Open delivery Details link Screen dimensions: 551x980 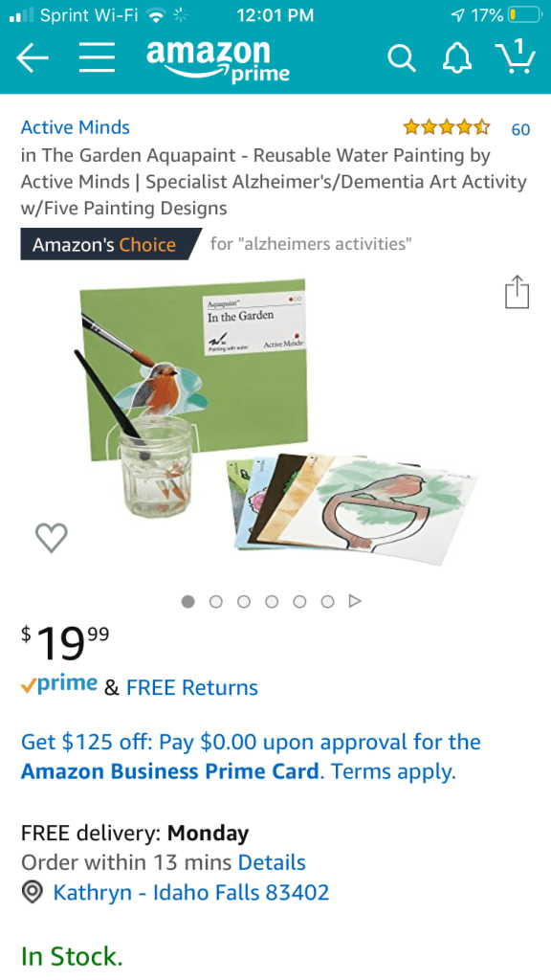tap(272, 862)
